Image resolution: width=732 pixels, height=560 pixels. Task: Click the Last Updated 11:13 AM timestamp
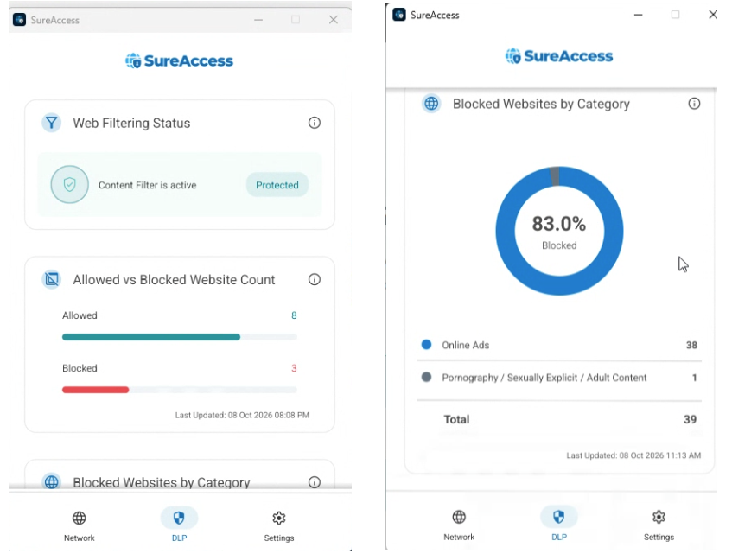[x=633, y=455]
